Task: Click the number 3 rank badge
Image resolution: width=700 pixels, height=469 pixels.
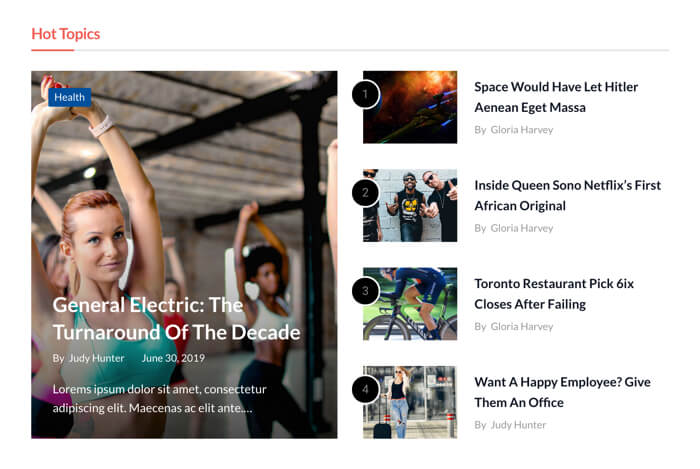Action: pyautogui.click(x=365, y=291)
